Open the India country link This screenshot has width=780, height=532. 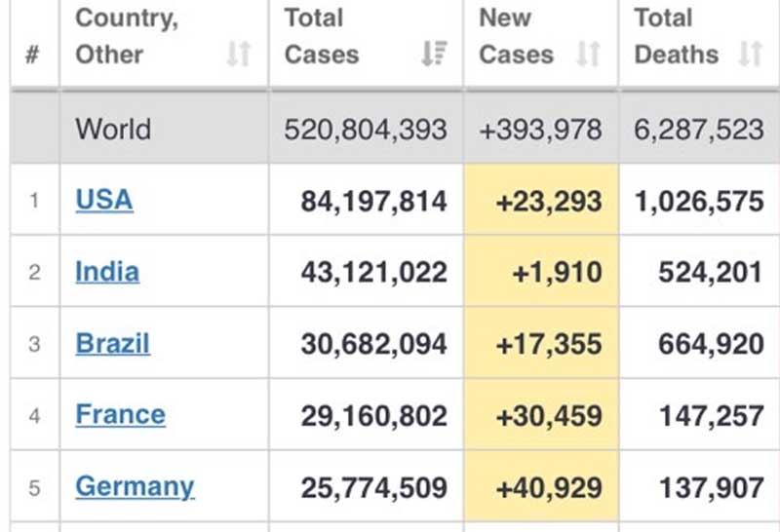pos(107,272)
